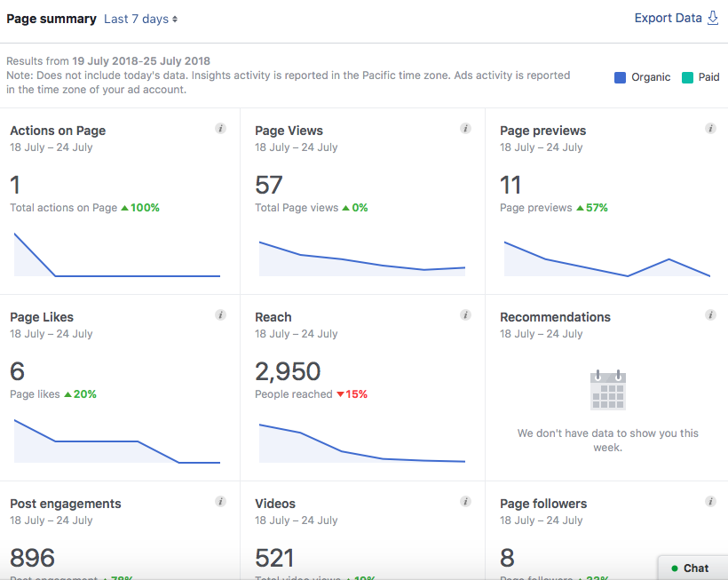
Task: Click the 57 total Page views value
Action: 269,185
